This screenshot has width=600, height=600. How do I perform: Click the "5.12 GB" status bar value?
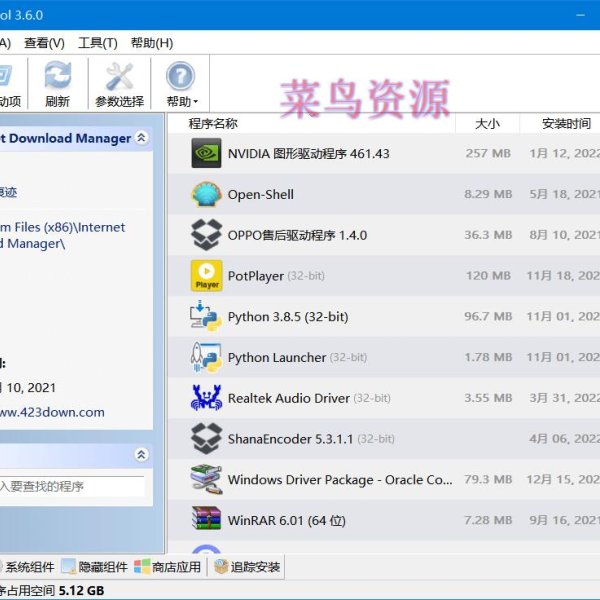pos(82,591)
